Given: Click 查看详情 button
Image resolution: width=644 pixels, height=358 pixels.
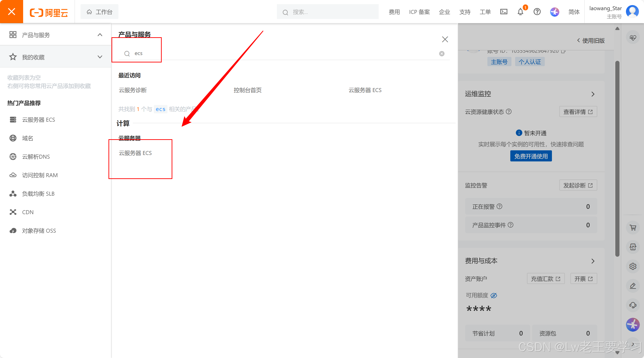Looking at the screenshot, I should [578, 111].
